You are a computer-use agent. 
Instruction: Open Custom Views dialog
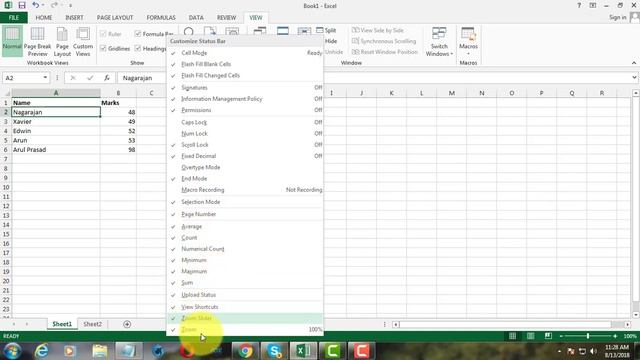83,42
